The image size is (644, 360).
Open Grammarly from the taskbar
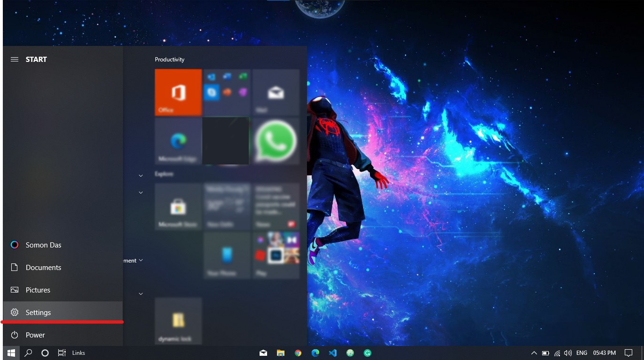[368, 353]
